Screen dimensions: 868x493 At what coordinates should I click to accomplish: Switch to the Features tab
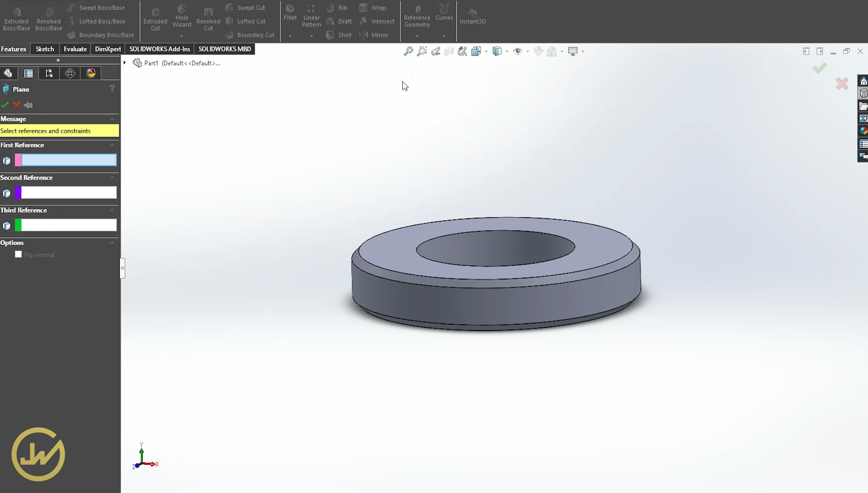pos(14,49)
